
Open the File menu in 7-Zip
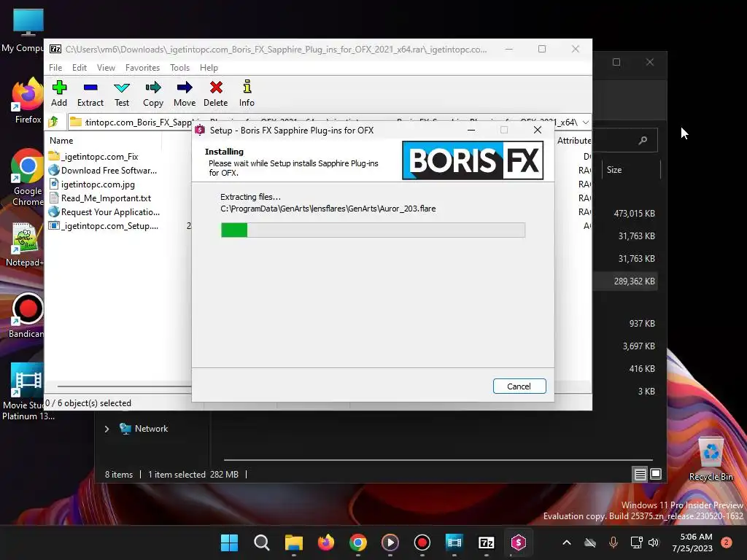click(x=55, y=68)
